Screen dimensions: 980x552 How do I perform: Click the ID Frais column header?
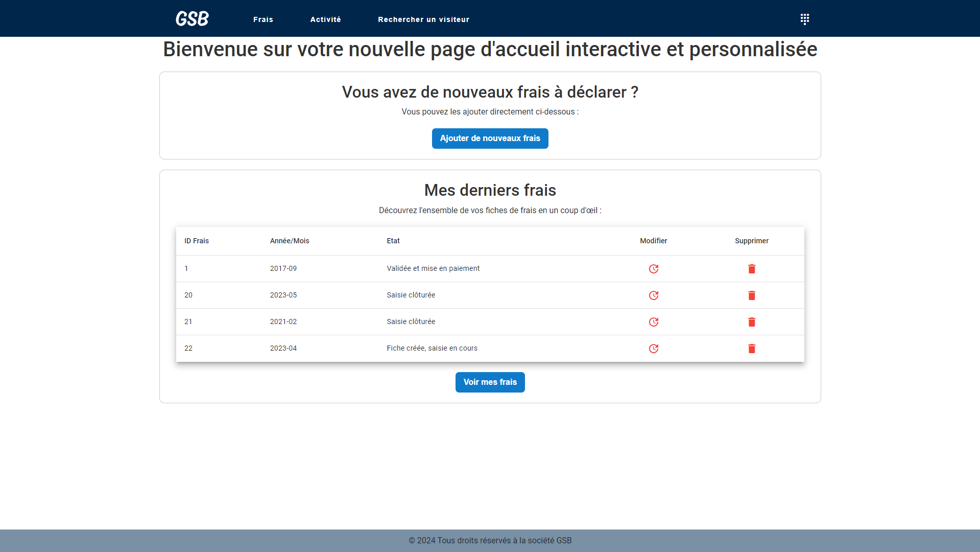point(197,241)
